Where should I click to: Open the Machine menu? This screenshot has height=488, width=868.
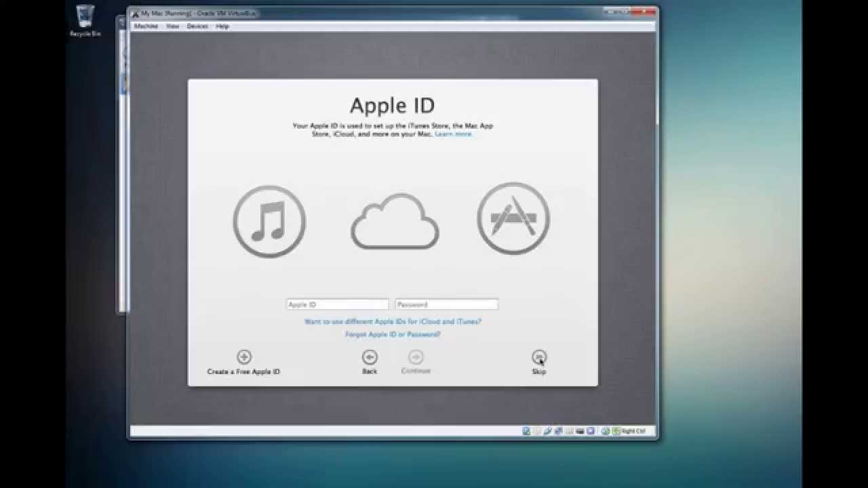click(x=145, y=26)
